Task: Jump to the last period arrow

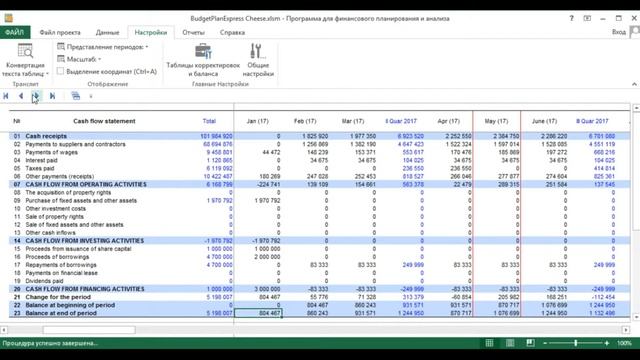Action: [52, 96]
